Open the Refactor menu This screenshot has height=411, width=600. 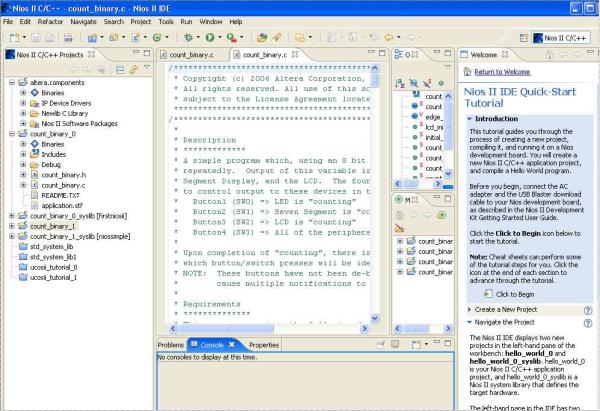(x=50, y=22)
